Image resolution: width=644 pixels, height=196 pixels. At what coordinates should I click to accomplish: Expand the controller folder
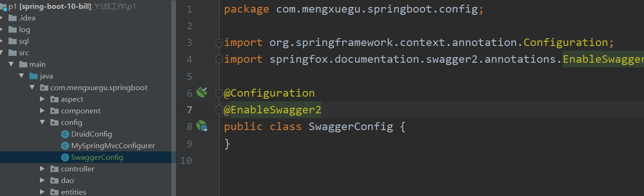click(x=42, y=169)
